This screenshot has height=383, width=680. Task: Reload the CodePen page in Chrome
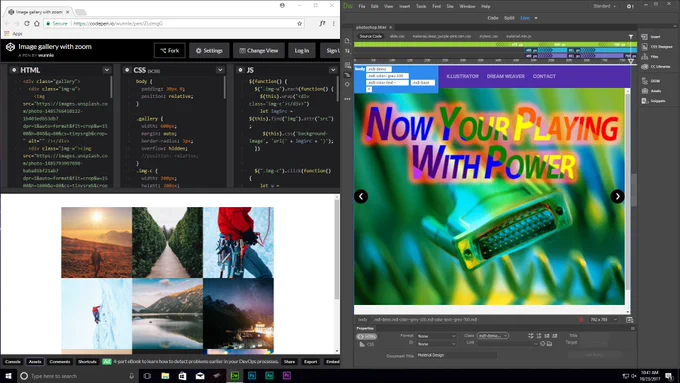(27, 23)
